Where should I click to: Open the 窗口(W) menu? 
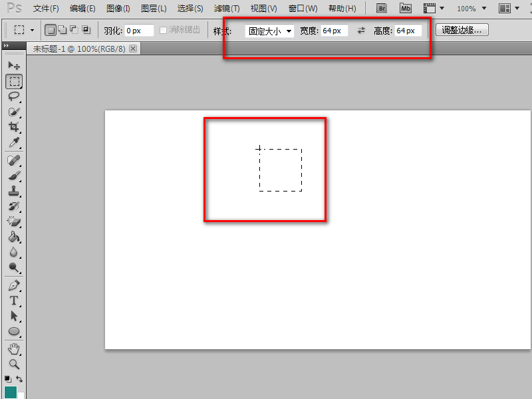point(303,9)
